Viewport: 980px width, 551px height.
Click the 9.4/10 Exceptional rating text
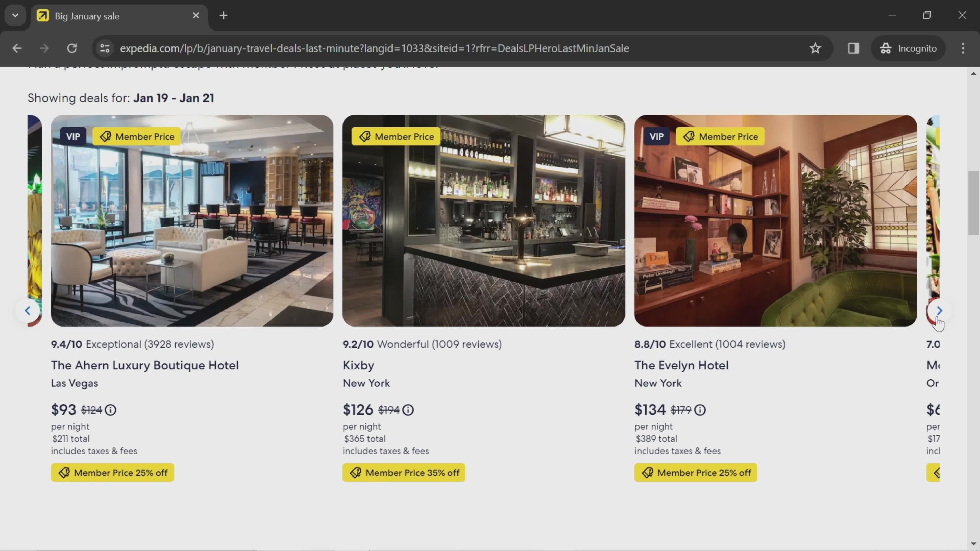point(132,344)
